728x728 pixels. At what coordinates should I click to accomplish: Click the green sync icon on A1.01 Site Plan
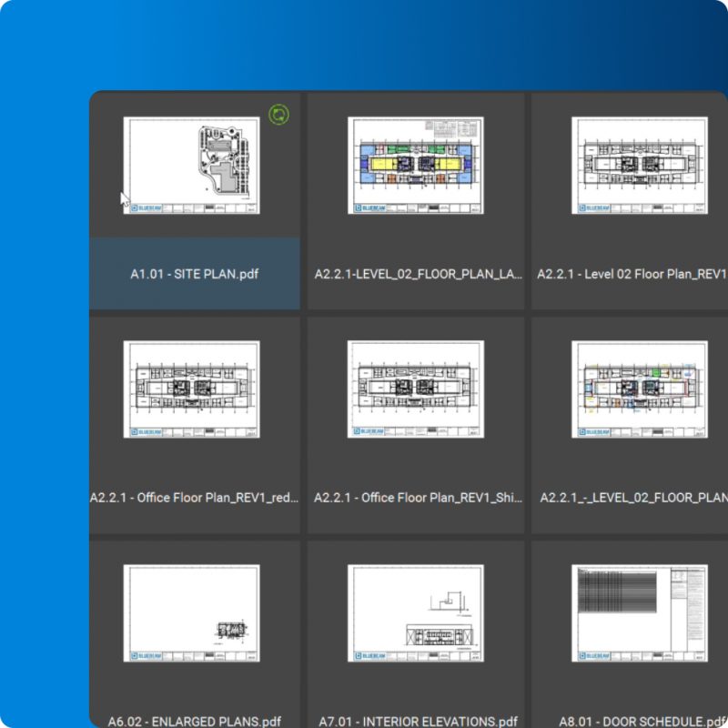point(278,115)
